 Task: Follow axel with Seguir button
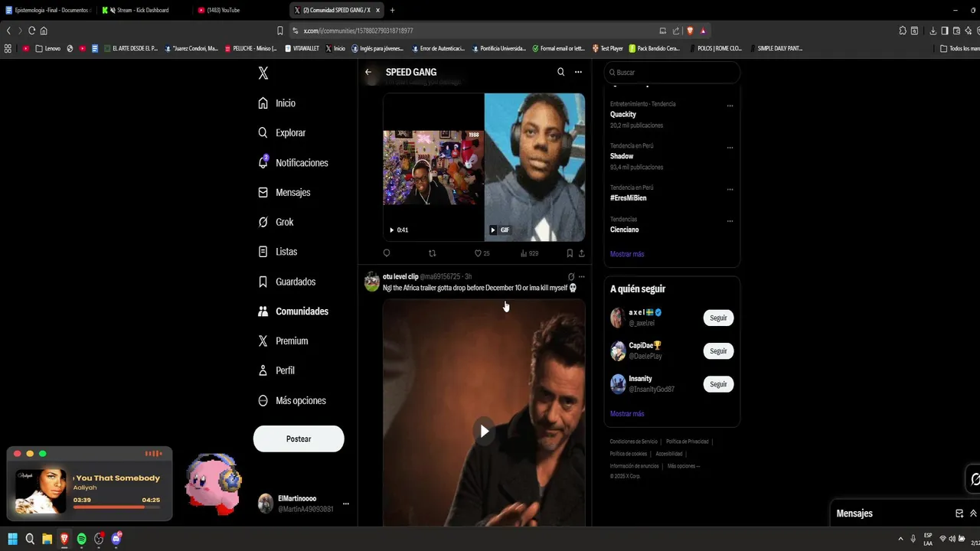pos(718,318)
